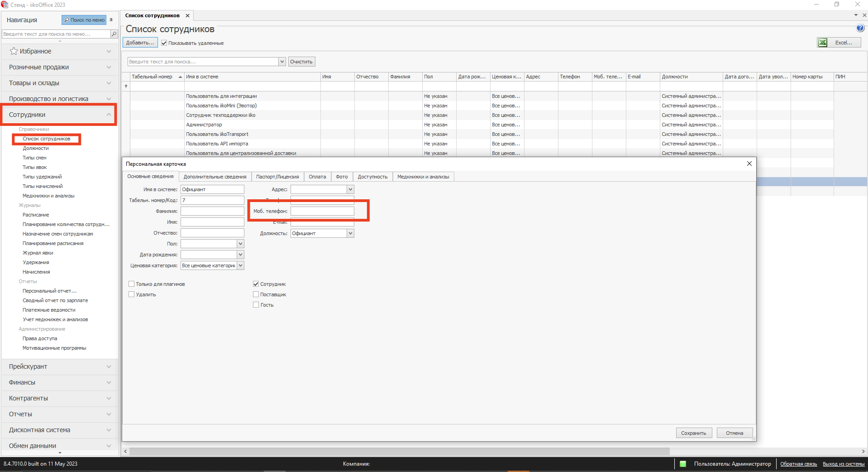Click the Выход из системы link
This screenshot has width=868, height=472.
pyautogui.click(x=843, y=464)
